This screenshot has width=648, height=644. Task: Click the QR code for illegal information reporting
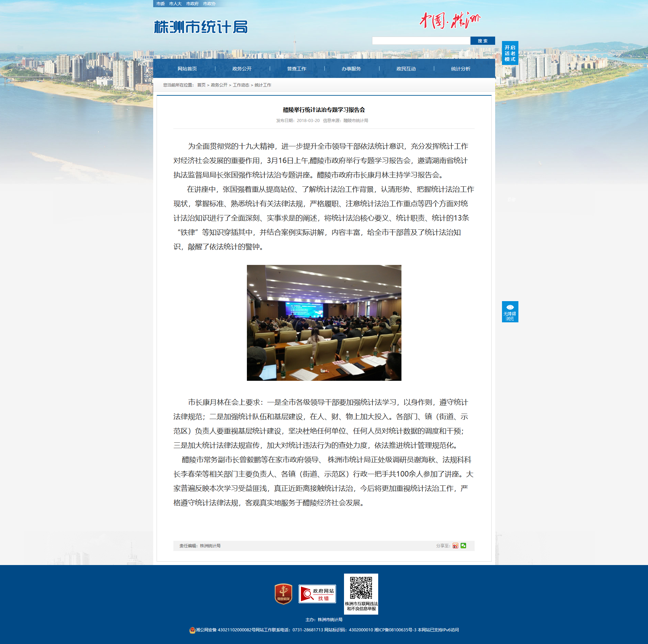click(361, 588)
